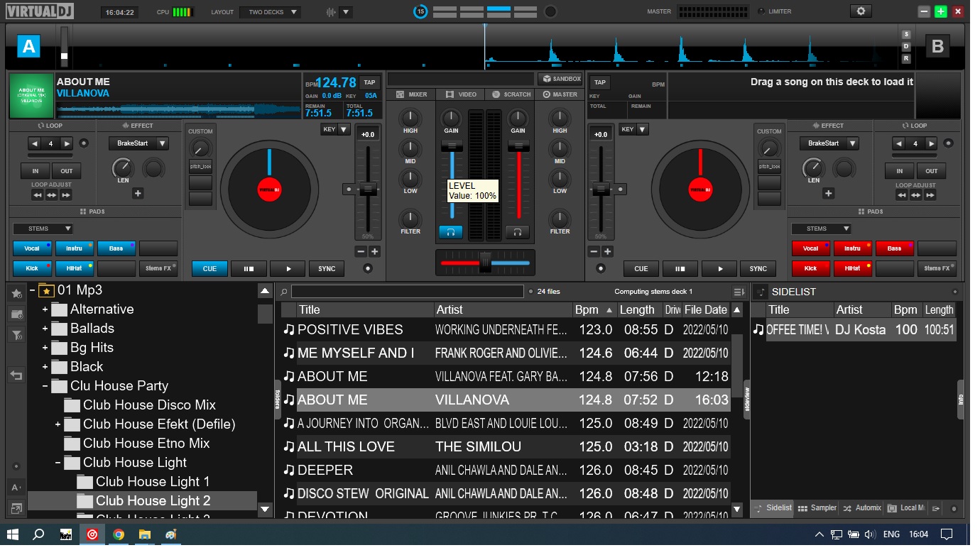
Task: Toggle the LIMITER indicator
Action: 762,11
